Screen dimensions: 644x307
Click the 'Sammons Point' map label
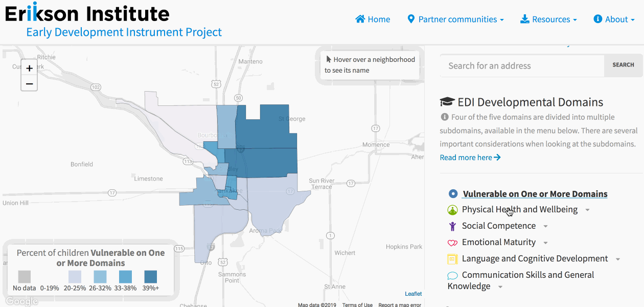(x=232, y=277)
